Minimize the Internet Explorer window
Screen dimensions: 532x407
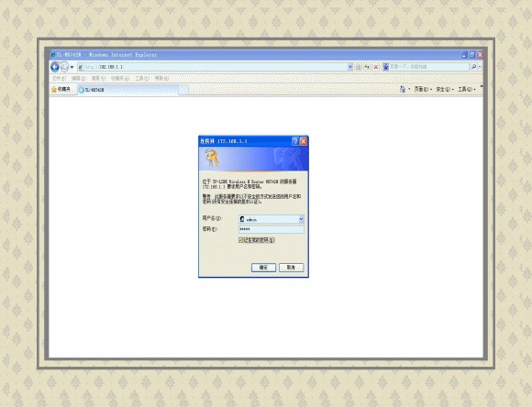pos(464,55)
